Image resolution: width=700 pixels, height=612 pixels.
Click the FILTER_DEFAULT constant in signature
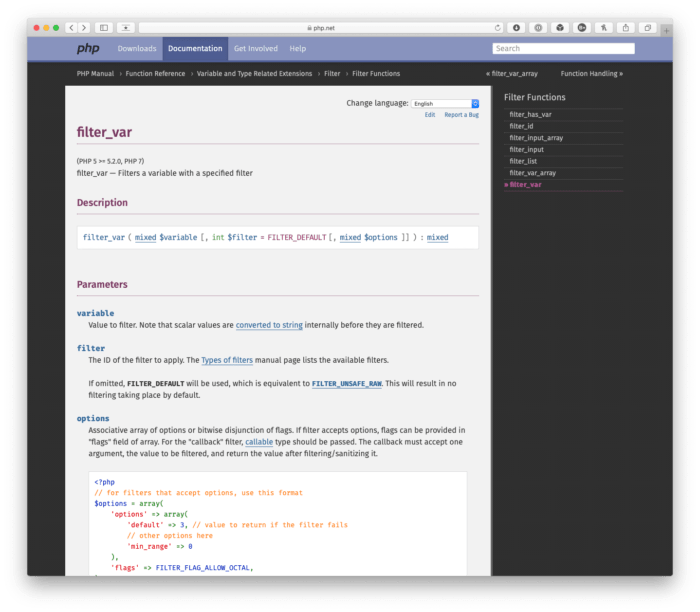(x=296, y=237)
